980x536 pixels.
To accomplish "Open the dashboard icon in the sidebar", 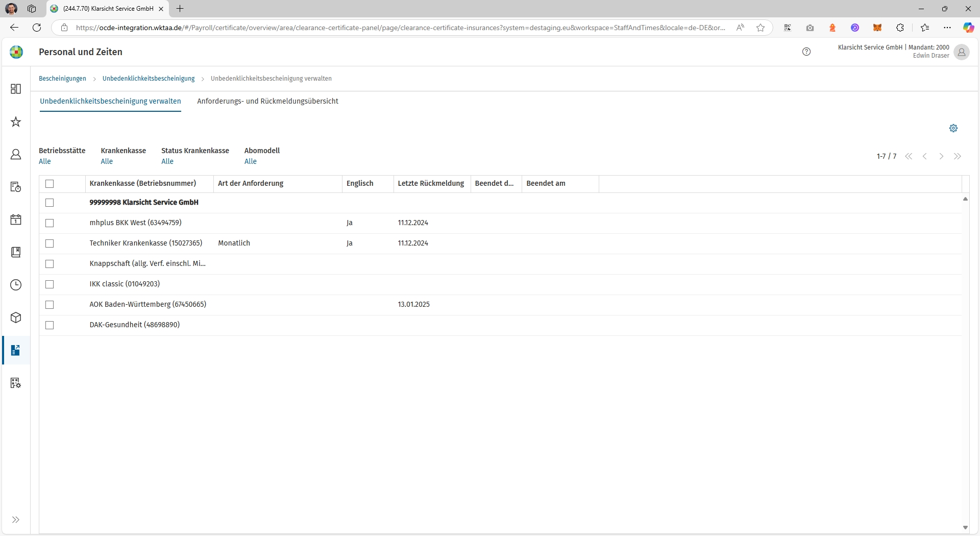I will 16,89.
